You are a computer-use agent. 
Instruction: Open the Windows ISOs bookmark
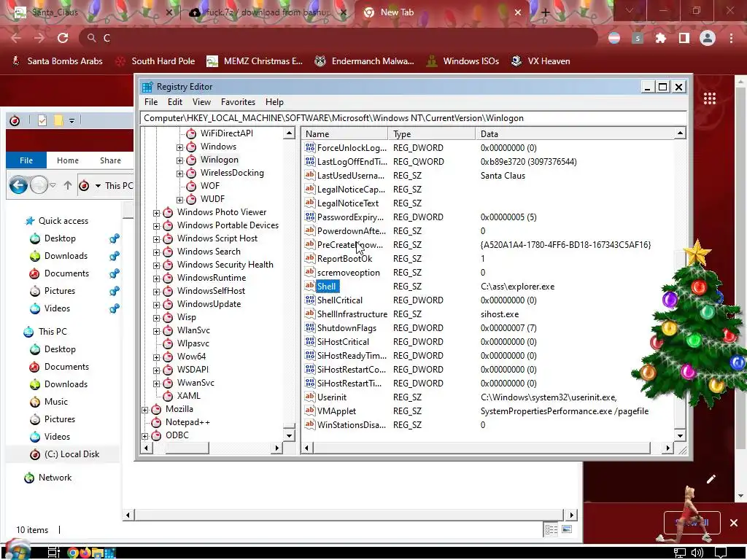(462, 61)
